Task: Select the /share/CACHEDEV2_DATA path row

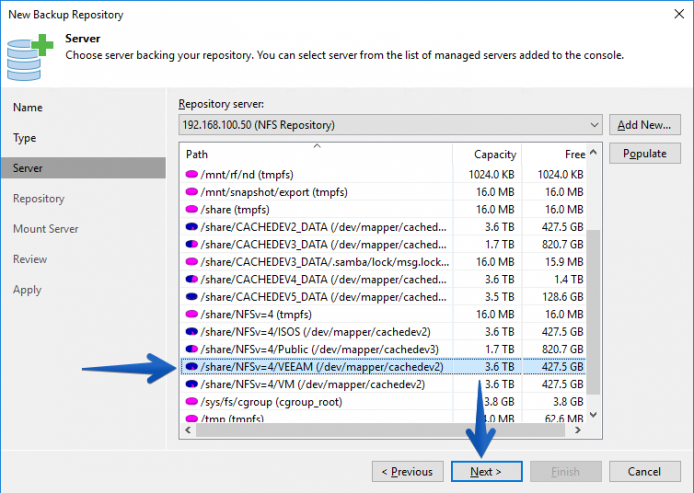Action: tap(383, 227)
